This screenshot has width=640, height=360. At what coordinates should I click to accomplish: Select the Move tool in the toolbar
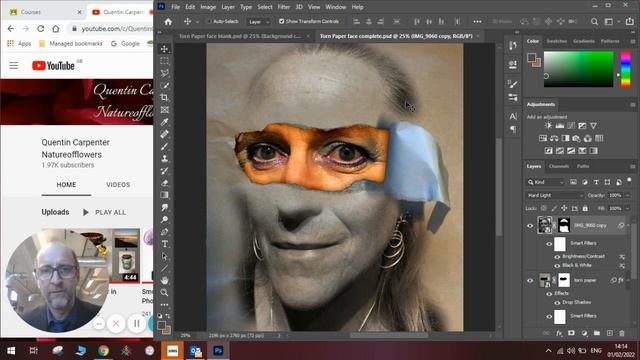click(164, 49)
